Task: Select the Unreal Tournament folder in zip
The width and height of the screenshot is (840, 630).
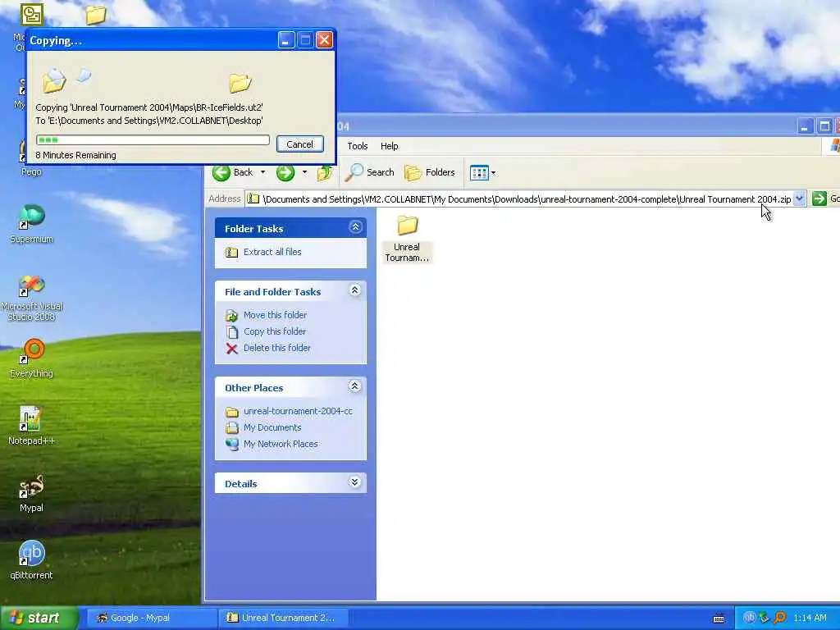Action: click(x=407, y=239)
